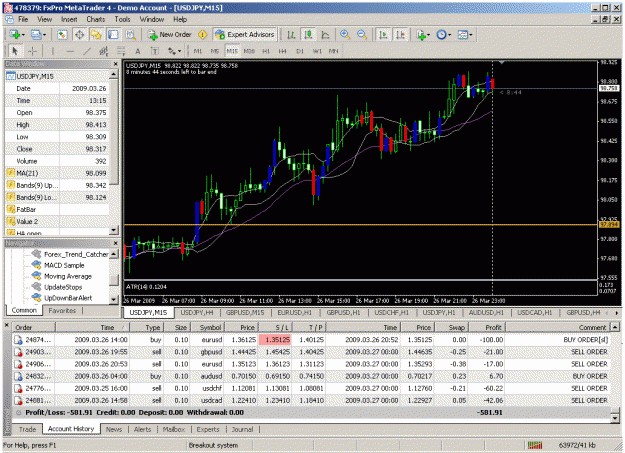Select the M15 timeframe button
625x453 pixels.
(232, 51)
